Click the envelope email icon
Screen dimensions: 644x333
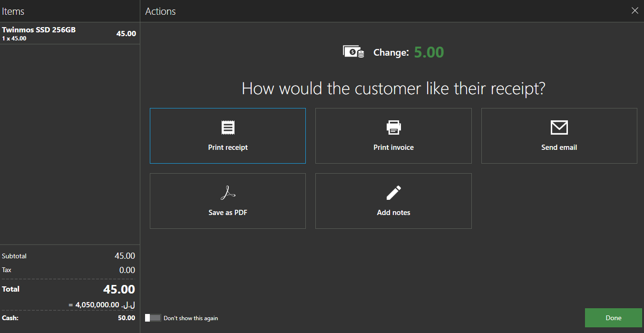(559, 127)
